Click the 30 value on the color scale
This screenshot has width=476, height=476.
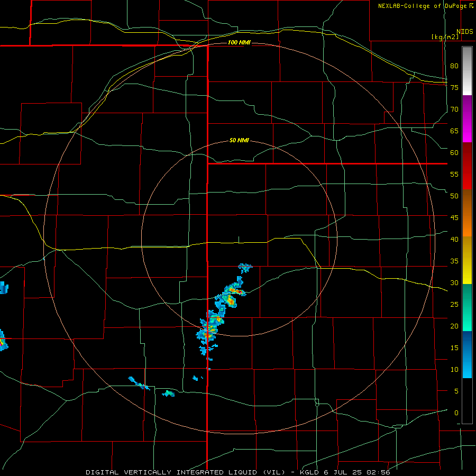point(454,283)
